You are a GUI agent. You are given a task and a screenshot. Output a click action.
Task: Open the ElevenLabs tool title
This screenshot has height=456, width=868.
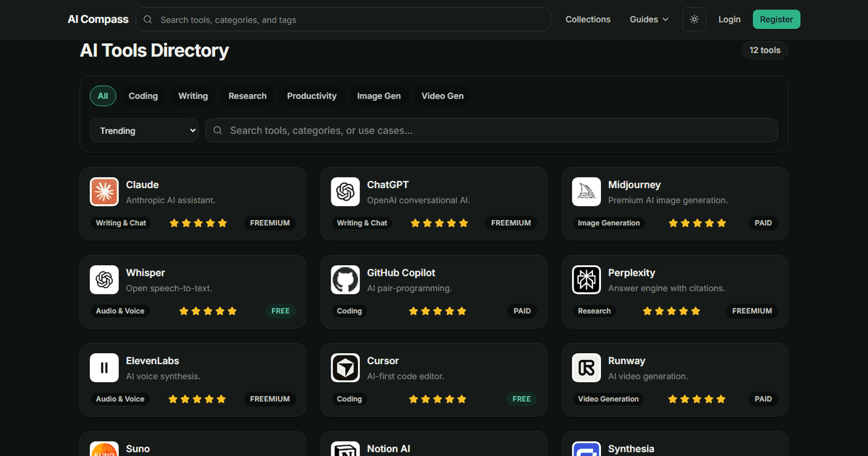[153, 360]
